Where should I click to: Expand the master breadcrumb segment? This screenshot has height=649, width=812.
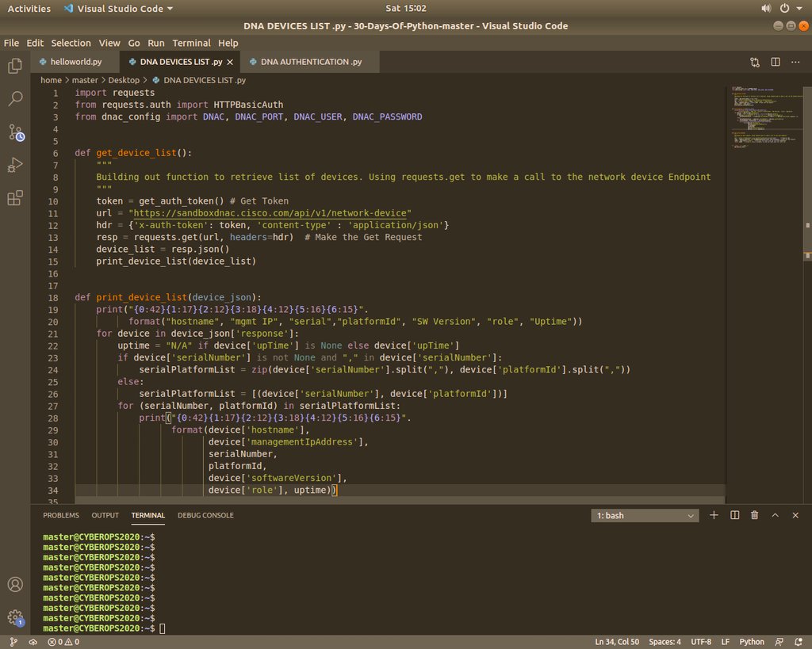coord(85,80)
